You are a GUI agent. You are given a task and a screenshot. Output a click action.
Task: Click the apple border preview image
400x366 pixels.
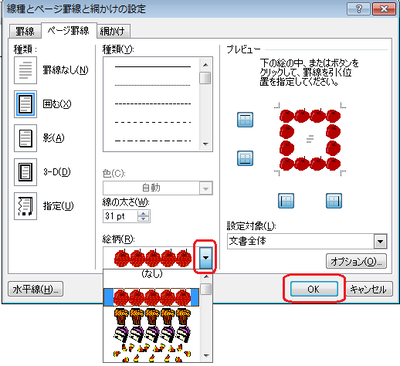click(x=310, y=140)
